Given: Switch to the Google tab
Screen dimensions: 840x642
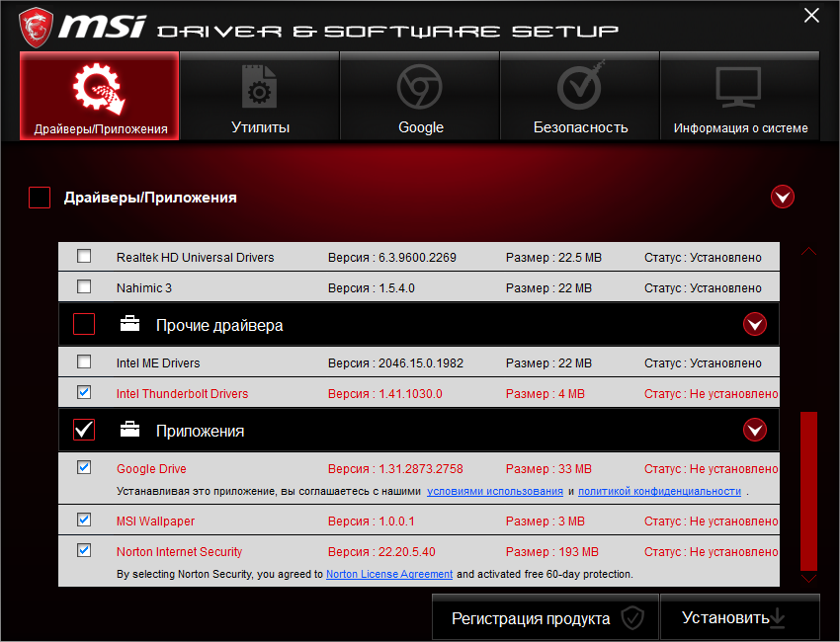Looking at the screenshot, I should (x=419, y=96).
